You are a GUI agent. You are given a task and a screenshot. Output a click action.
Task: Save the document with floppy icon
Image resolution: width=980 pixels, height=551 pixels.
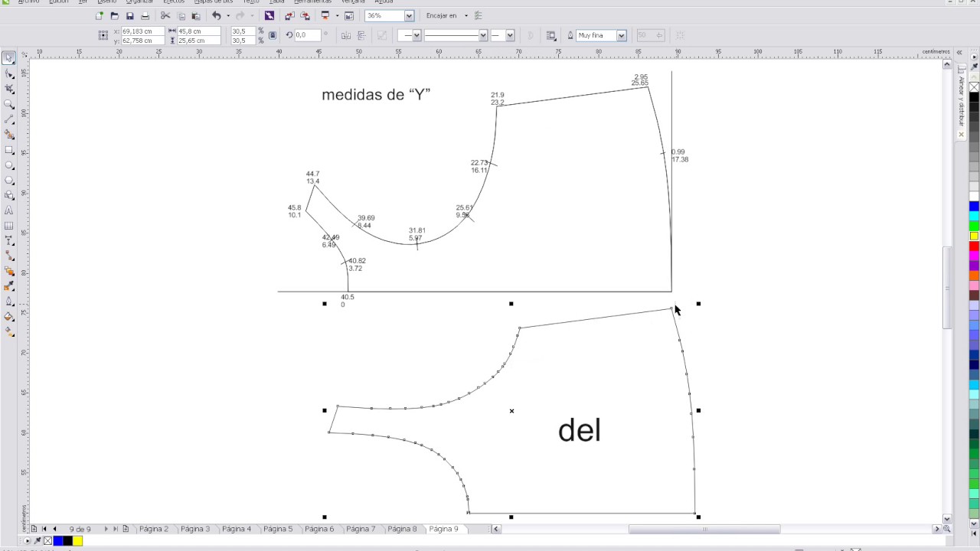pos(130,16)
